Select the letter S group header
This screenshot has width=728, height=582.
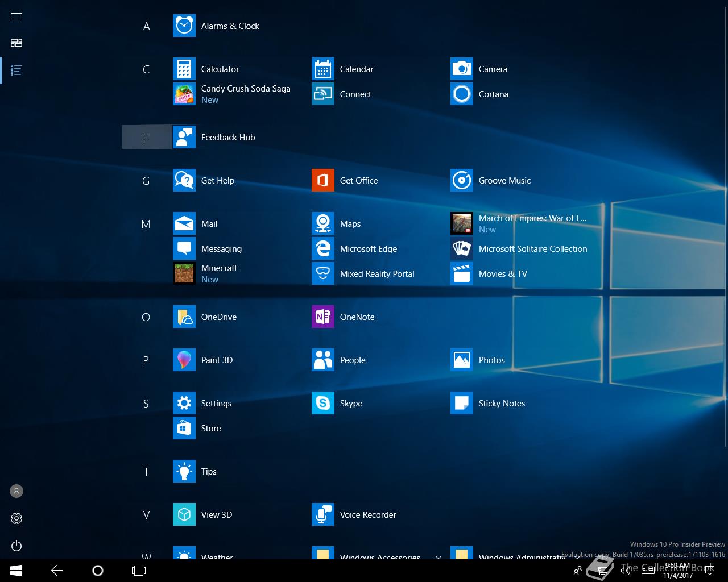pyautogui.click(x=146, y=404)
